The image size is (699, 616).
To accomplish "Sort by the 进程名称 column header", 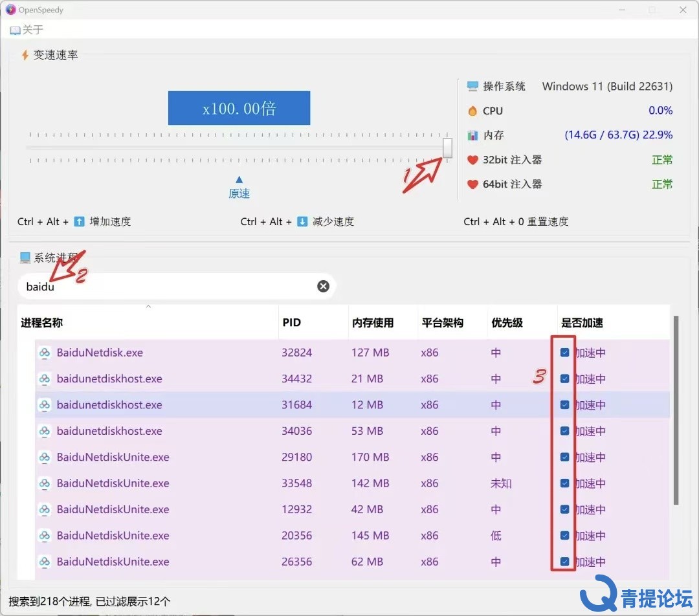I will 148,322.
